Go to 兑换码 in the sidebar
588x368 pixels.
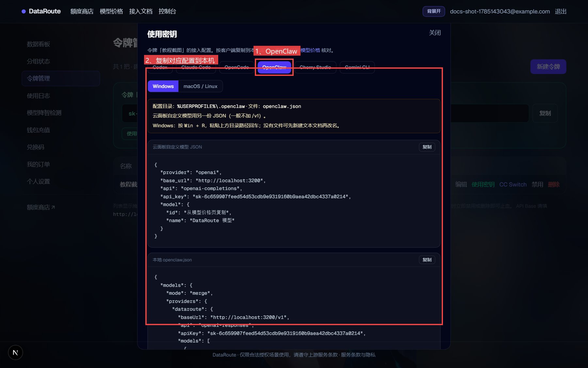coord(35,147)
